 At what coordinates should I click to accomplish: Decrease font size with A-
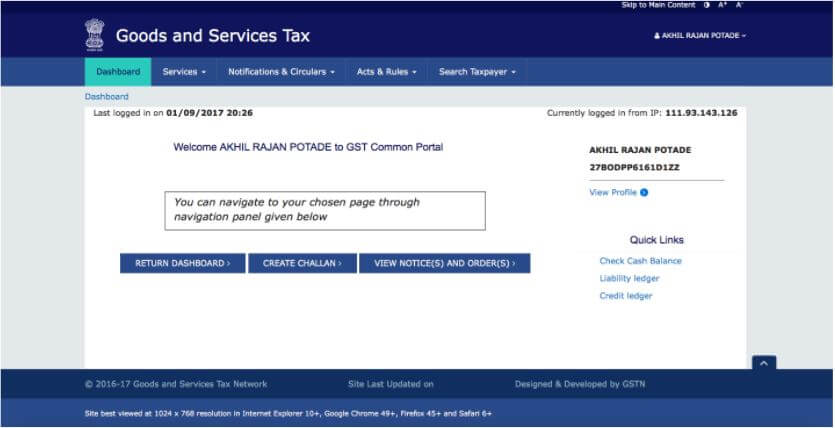739,5
